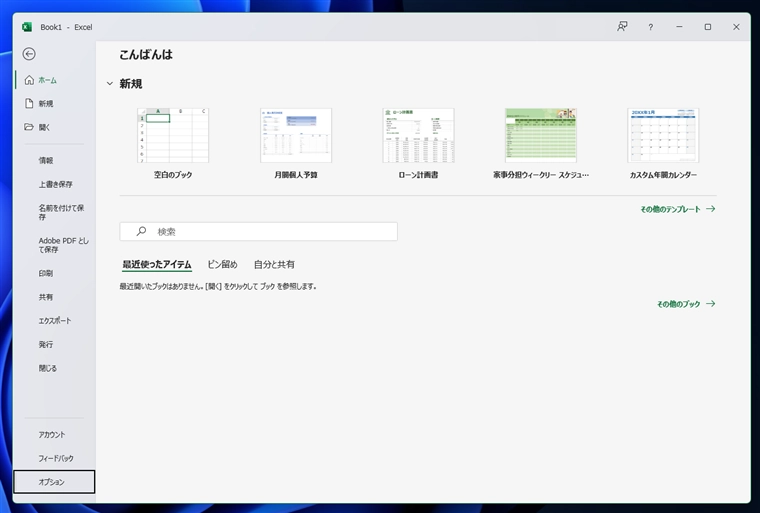Choose 名前を付けて保存
This screenshot has width=760, height=513.
pos(55,212)
